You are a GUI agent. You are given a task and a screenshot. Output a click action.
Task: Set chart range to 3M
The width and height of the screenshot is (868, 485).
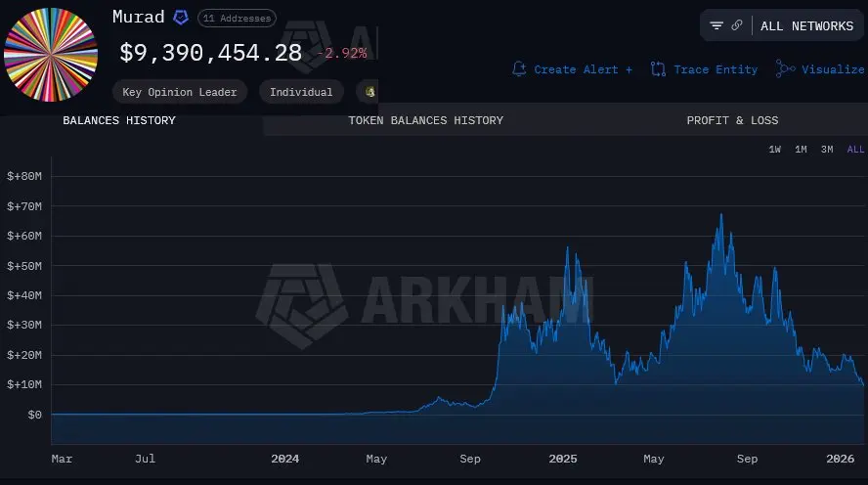click(x=827, y=149)
